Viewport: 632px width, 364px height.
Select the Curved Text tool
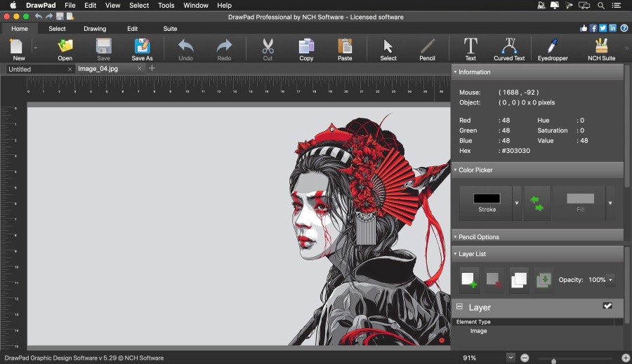[x=509, y=49]
